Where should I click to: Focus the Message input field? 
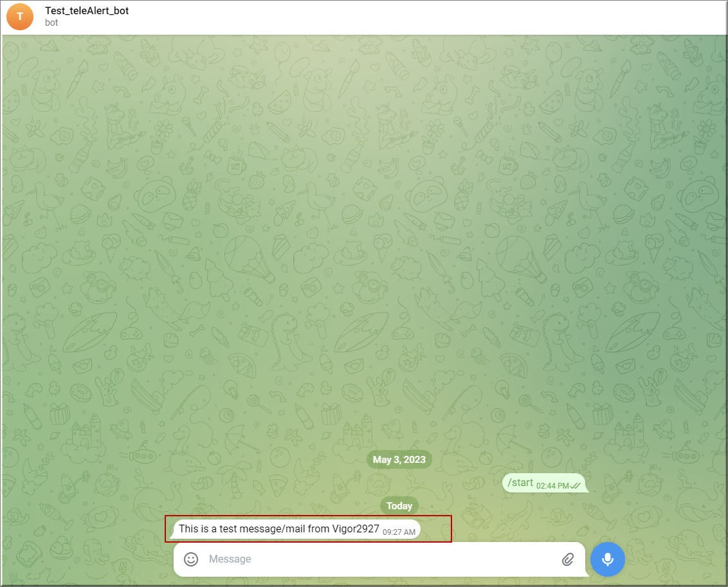pyautogui.click(x=381, y=559)
